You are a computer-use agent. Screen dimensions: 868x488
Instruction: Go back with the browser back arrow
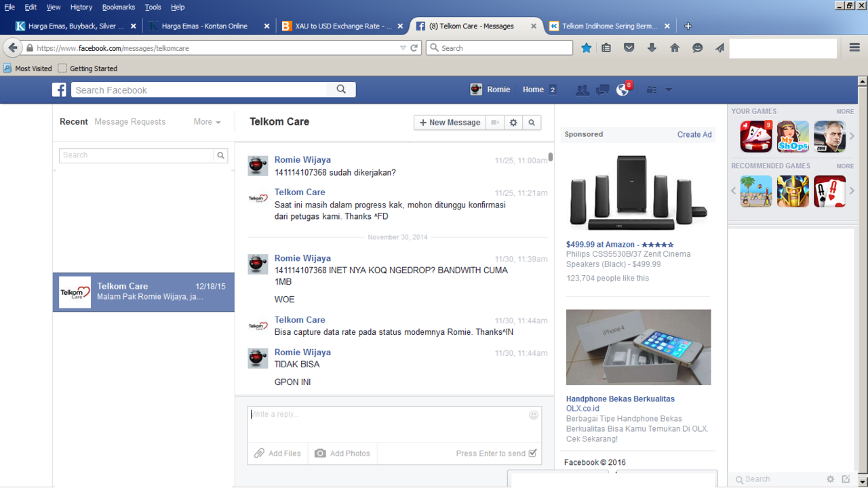click(x=12, y=48)
